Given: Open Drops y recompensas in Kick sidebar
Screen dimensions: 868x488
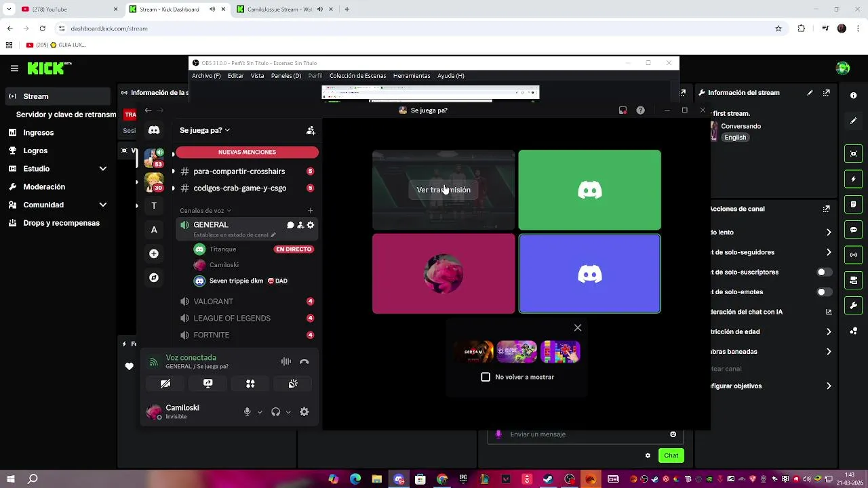Looking at the screenshot, I should point(57,223).
